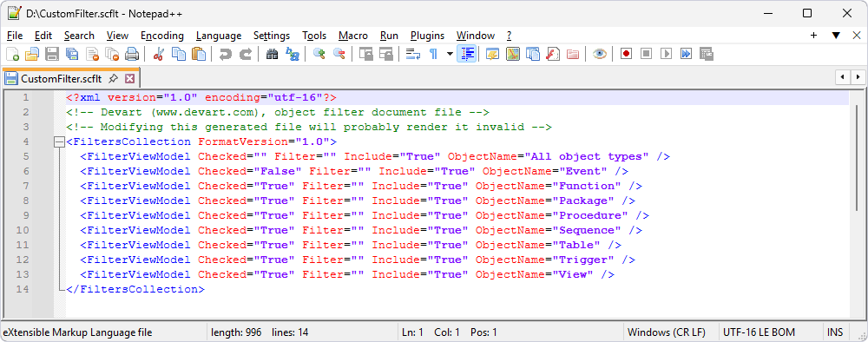Paste using the clipboard toolbar icon
This screenshot has height=342, width=868.
pyautogui.click(x=198, y=54)
